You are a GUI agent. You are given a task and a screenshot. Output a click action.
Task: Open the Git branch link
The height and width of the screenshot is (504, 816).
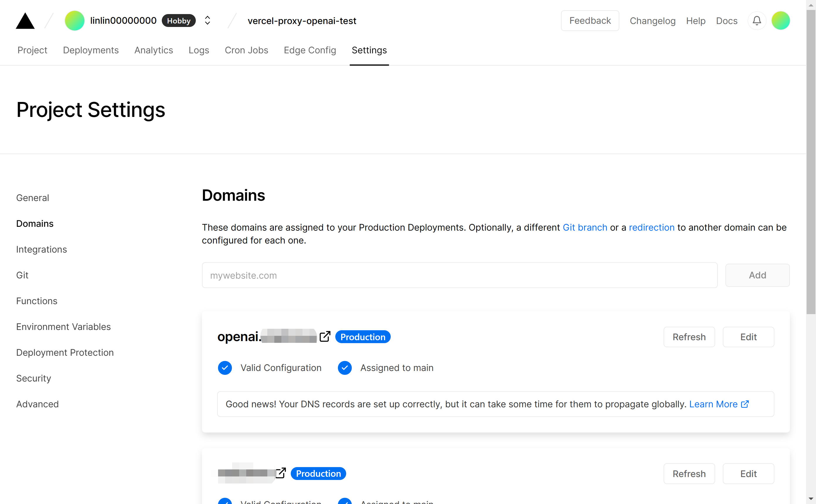pos(585,227)
